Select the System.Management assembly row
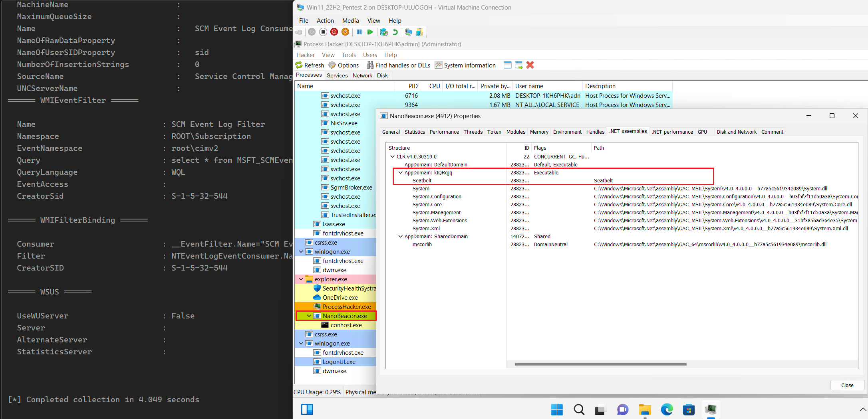 tap(622, 212)
